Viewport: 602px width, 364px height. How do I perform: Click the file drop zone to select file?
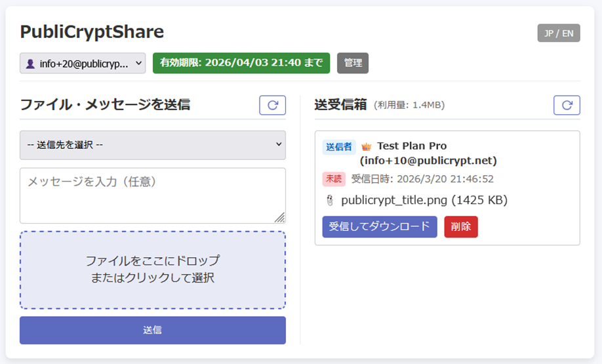[x=152, y=270]
